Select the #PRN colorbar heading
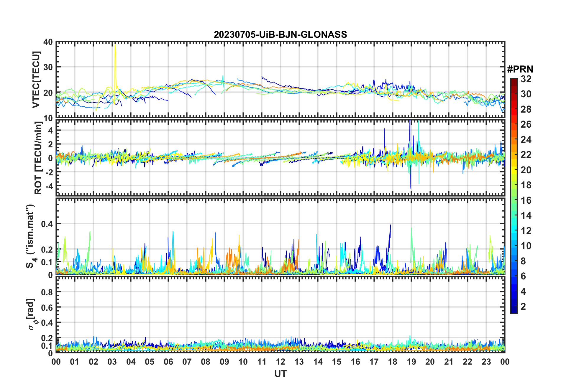This screenshot has height=392, width=561. click(x=520, y=69)
